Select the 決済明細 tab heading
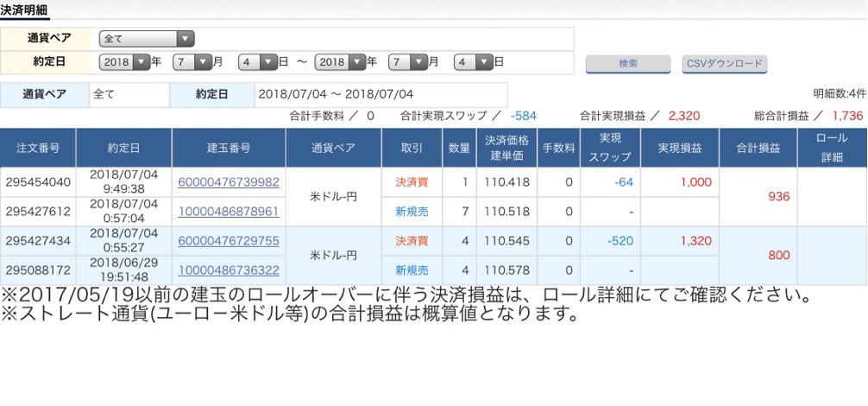This screenshot has width=868, height=406. pyautogui.click(x=24, y=10)
